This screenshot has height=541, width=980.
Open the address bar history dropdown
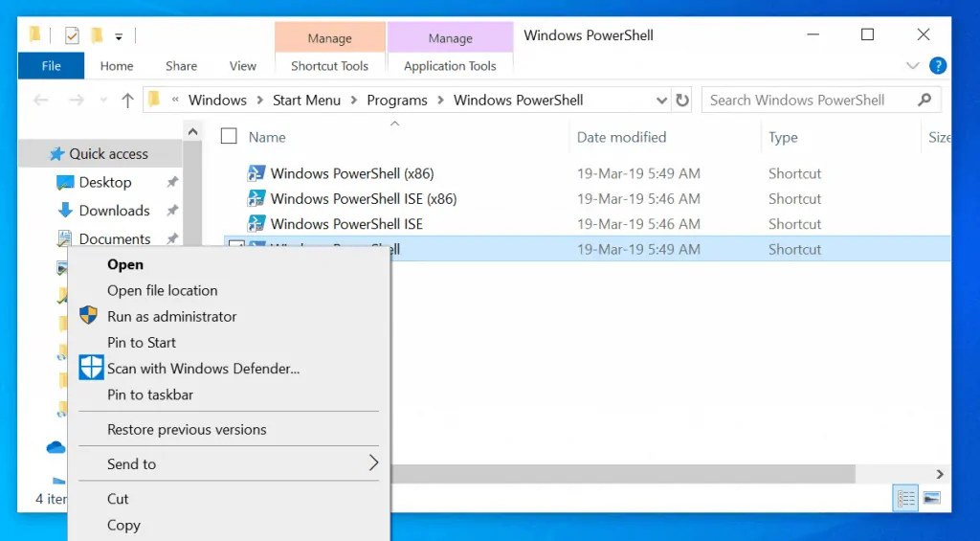(661, 100)
